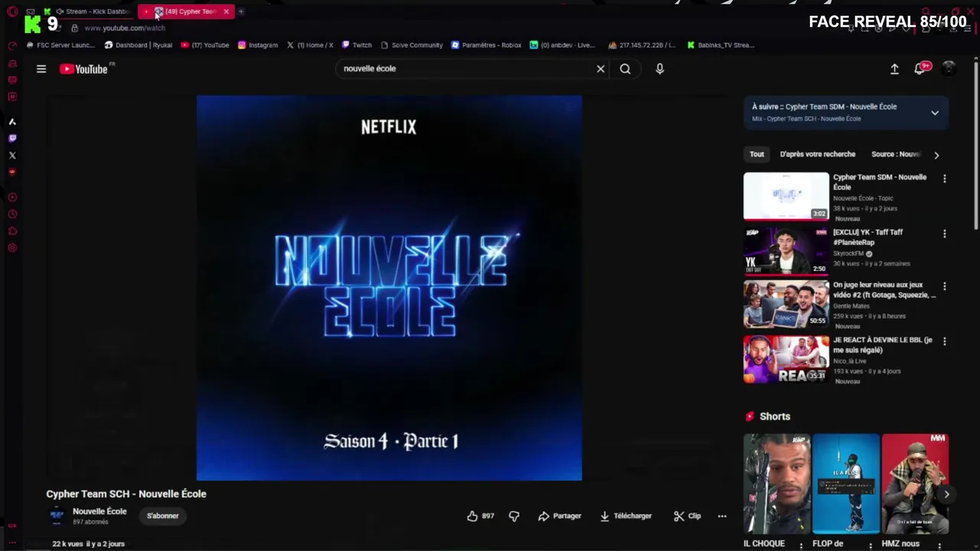Open Paramètres - Roblox bookmark
This screenshot has width=980, height=551.
pos(486,45)
